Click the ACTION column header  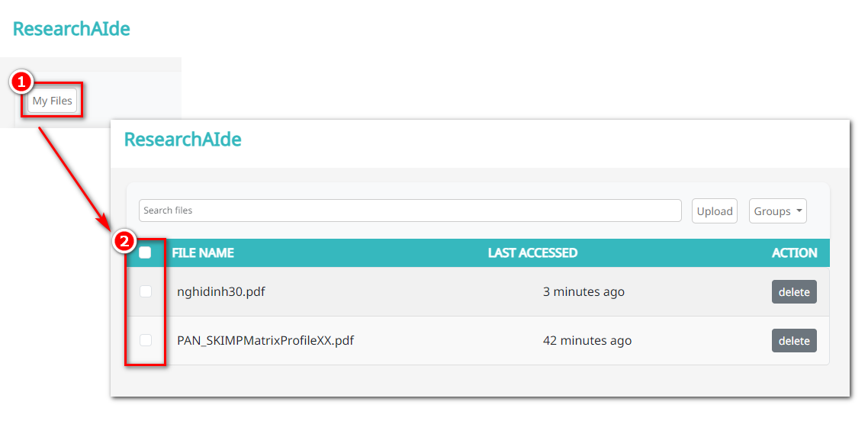[794, 252]
